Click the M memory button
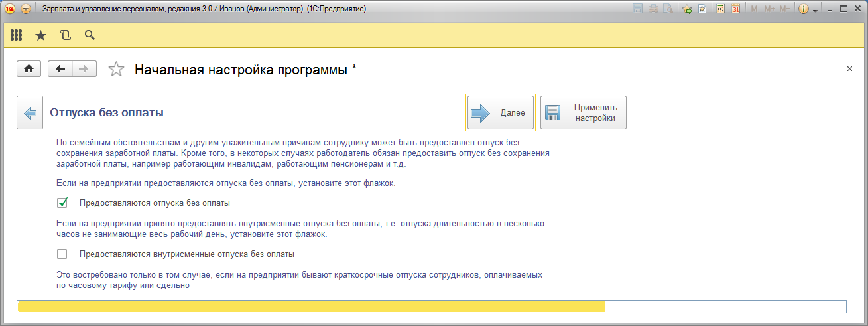This screenshot has height=326, width=868. (x=755, y=9)
